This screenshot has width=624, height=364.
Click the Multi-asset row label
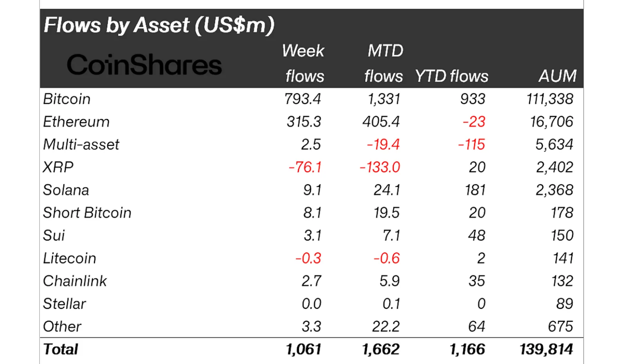click(x=81, y=144)
